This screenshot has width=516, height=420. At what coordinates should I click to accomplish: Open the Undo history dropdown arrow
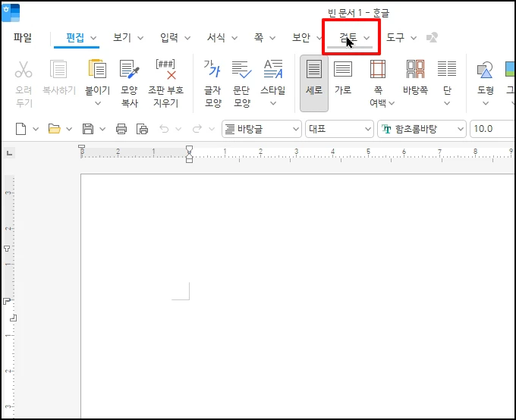coord(178,129)
